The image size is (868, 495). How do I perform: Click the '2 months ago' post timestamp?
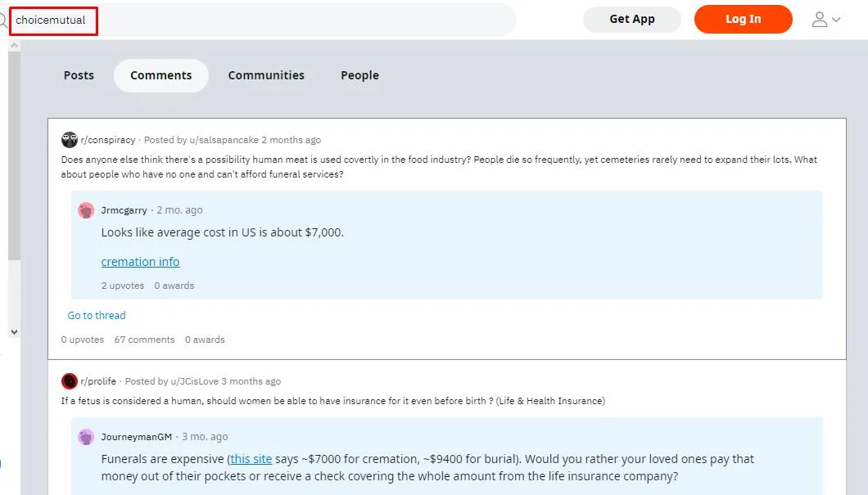(x=292, y=140)
